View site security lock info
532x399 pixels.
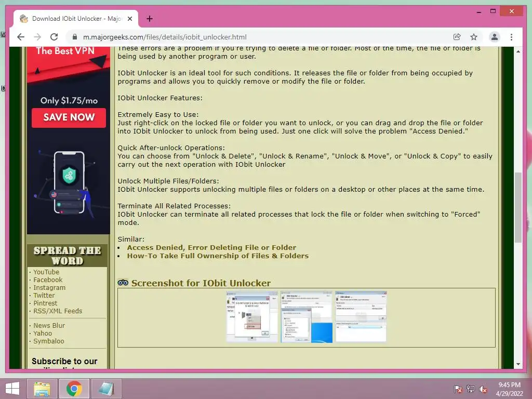pos(75,37)
